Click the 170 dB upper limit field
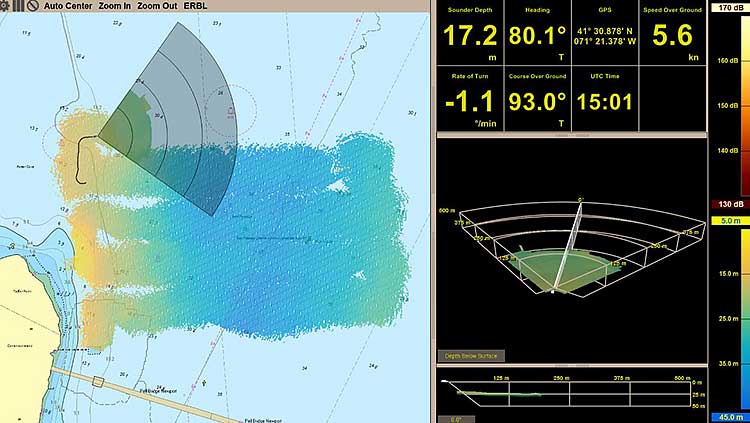 click(x=727, y=7)
